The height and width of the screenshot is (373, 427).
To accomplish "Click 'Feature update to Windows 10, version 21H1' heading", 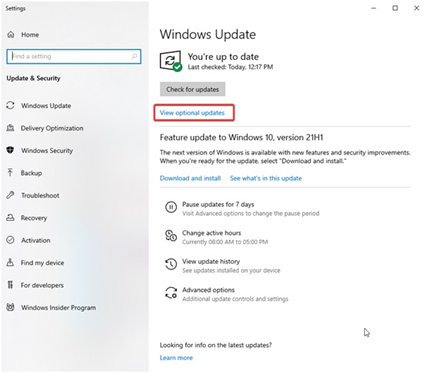I will 242,137.
